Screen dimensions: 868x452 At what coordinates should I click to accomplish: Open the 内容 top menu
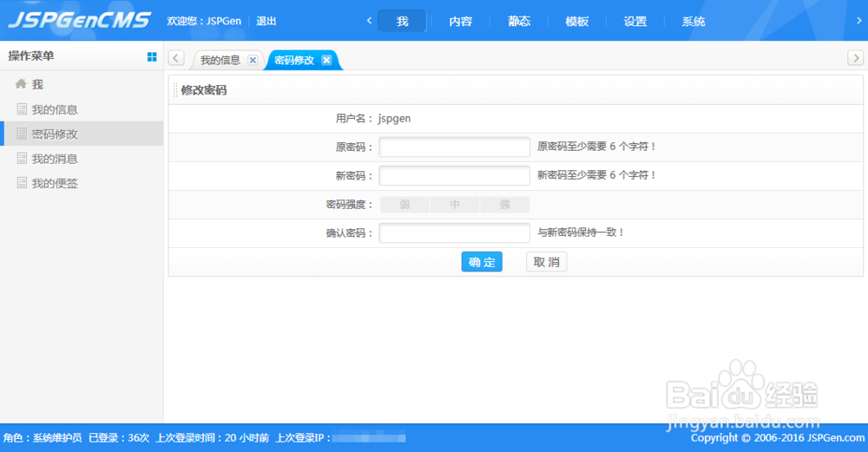click(x=461, y=21)
